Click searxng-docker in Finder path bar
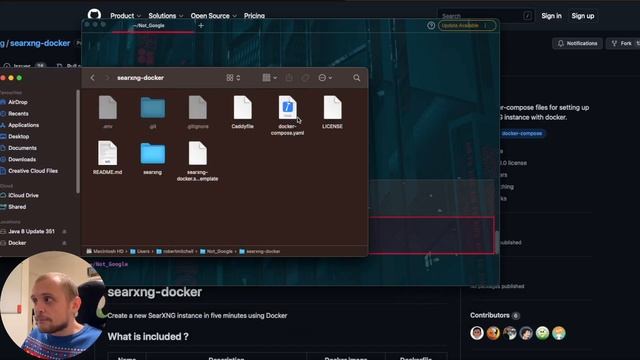The image size is (640, 360). coord(260,251)
